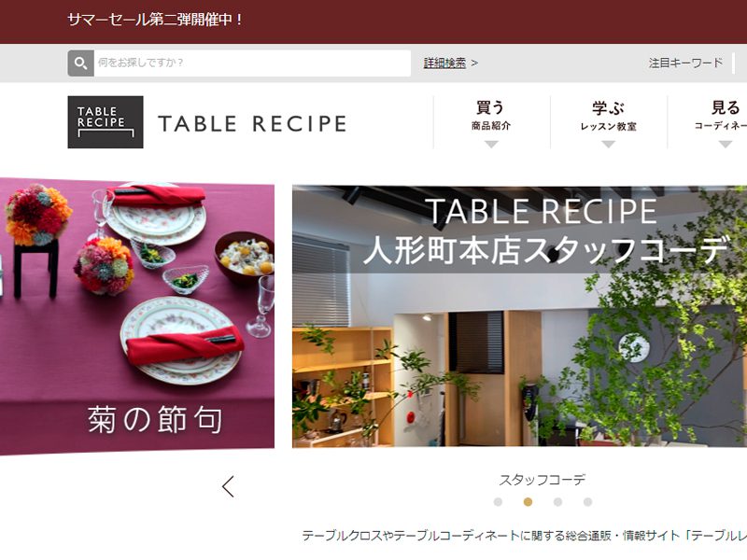
Task: Open the 人形町本店スタッフコーデ slide image
Action: tap(519, 316)
